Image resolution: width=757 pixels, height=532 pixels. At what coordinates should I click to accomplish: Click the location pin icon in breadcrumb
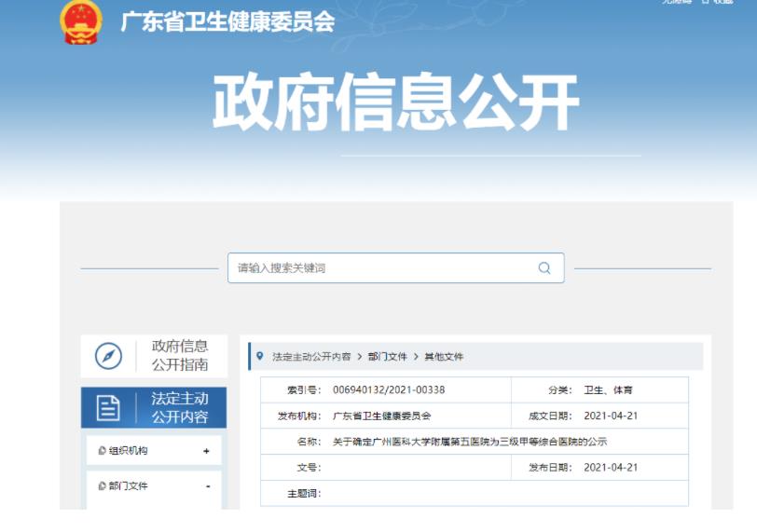[259, 356]
